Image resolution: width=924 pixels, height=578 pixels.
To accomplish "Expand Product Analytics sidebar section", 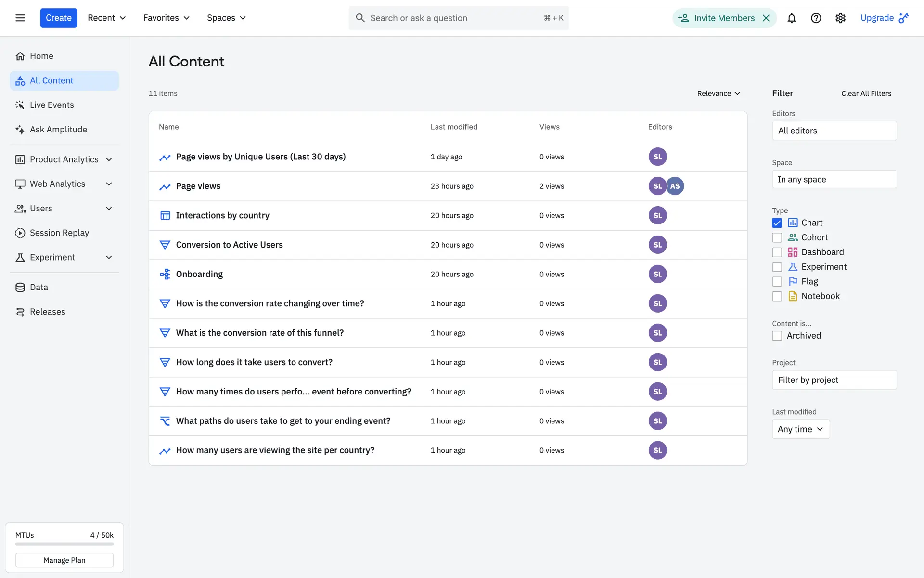I will (x=109, y=159).
